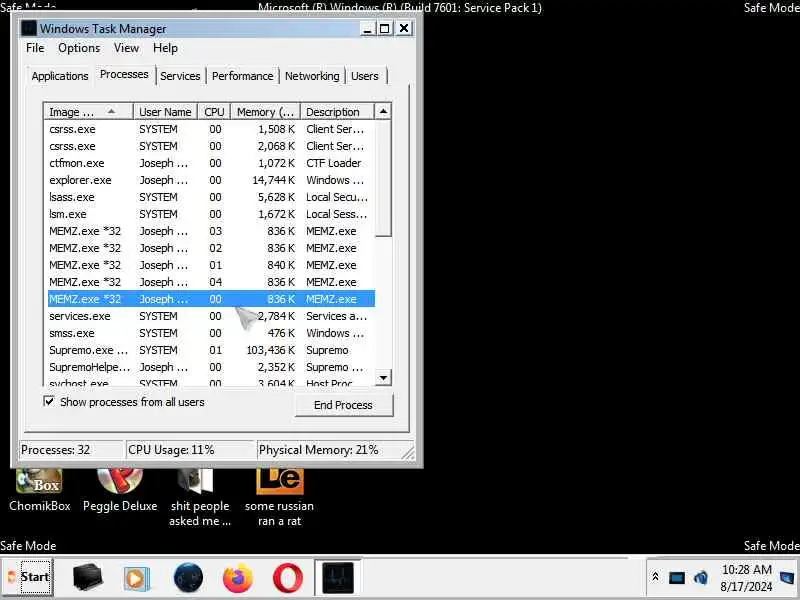Click the Task Manager taskbar button
This screenshot has width=800, height=600.
point(337,578)
